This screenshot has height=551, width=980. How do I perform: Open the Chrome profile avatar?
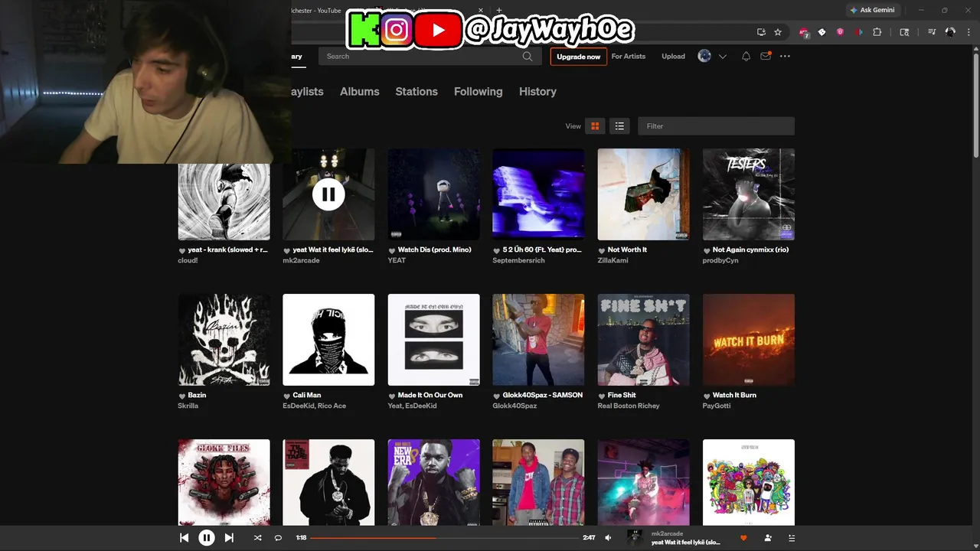[950, 32]
